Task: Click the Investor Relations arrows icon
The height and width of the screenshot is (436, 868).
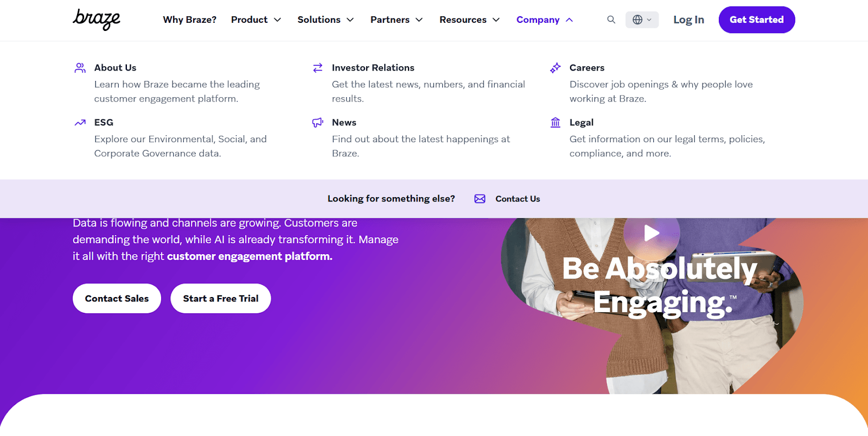Action: pyautogui.click(x=318, y=68)
